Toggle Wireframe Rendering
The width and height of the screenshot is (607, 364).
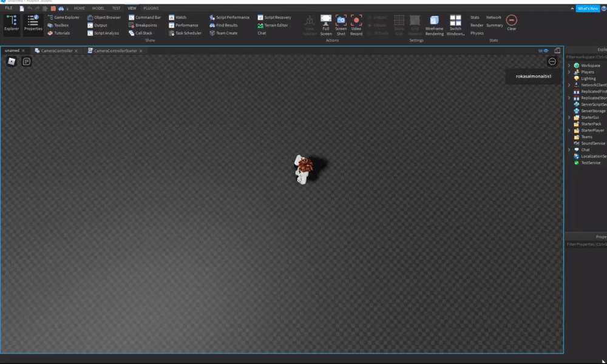click(x=435, y=25)
